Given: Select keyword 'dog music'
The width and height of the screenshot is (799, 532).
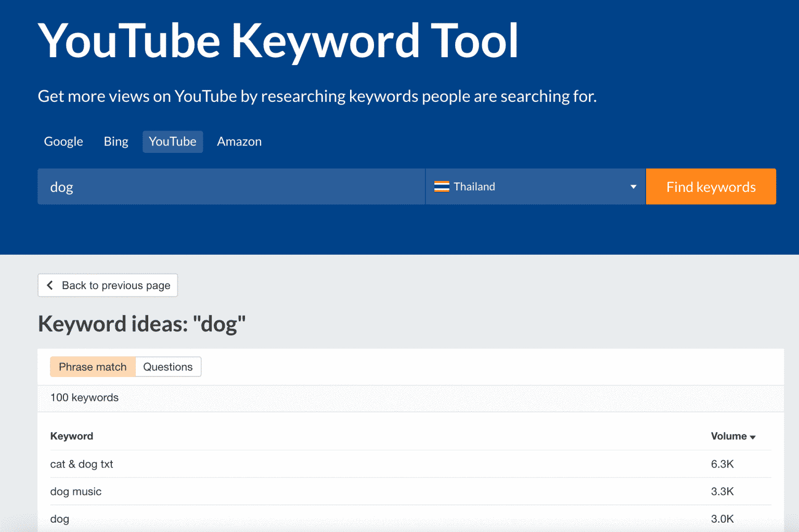Looking at the screenshot, I should [76, 491].
